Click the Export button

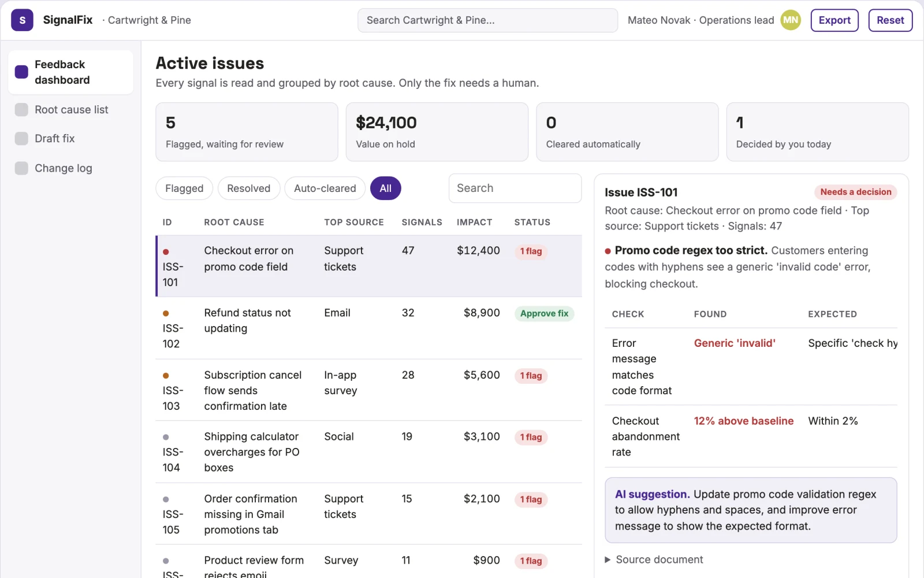(x=834, y=20)
